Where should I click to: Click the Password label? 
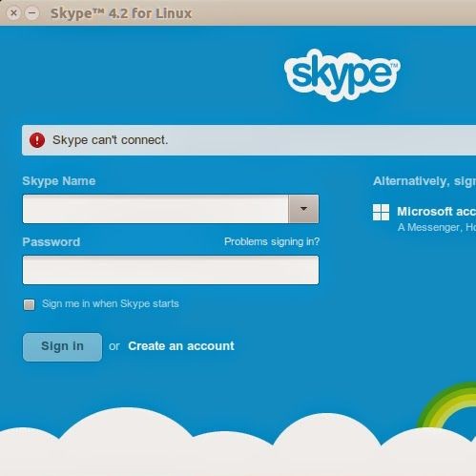(52, 242)
